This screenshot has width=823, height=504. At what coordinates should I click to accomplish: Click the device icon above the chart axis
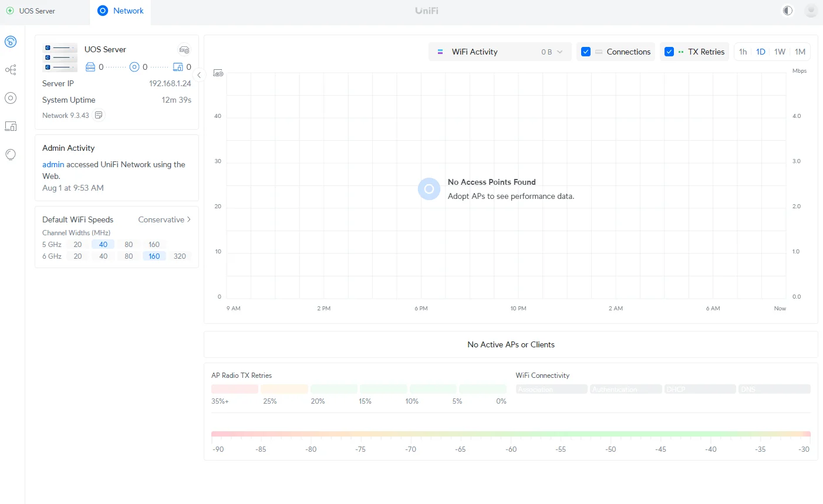coord(218,73)
